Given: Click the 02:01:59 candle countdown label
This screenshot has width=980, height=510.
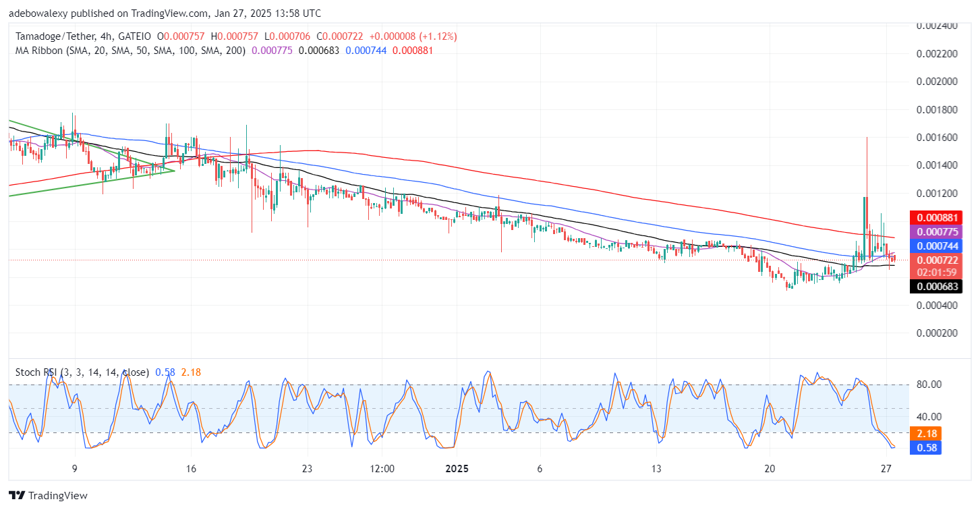Looking at the screenshot, I should (x=935, y=272).
